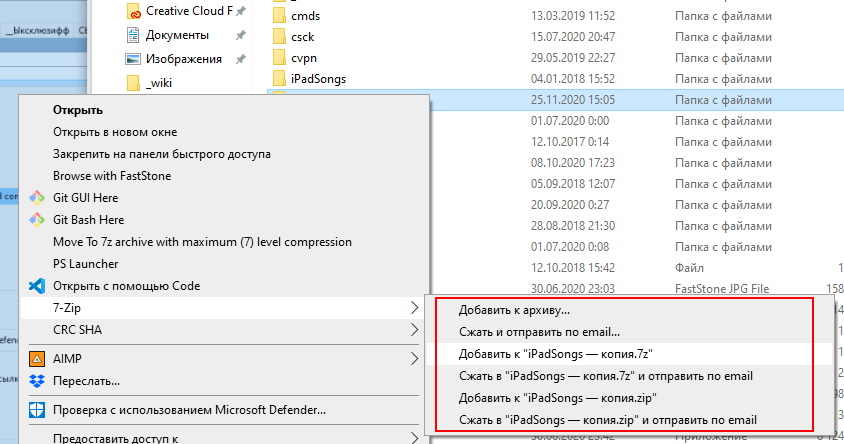Click the Документы sidebar icon

coord(133,35)
